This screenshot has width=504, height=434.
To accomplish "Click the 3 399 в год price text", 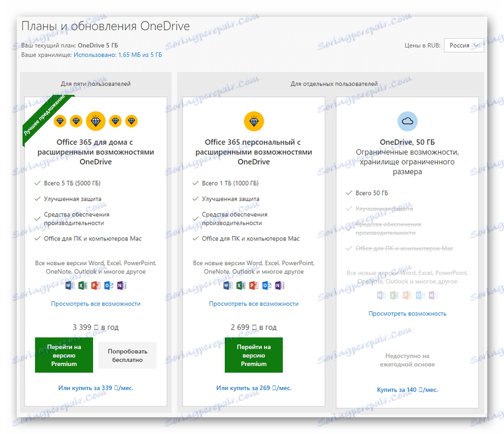I will [x=96, y=327].
